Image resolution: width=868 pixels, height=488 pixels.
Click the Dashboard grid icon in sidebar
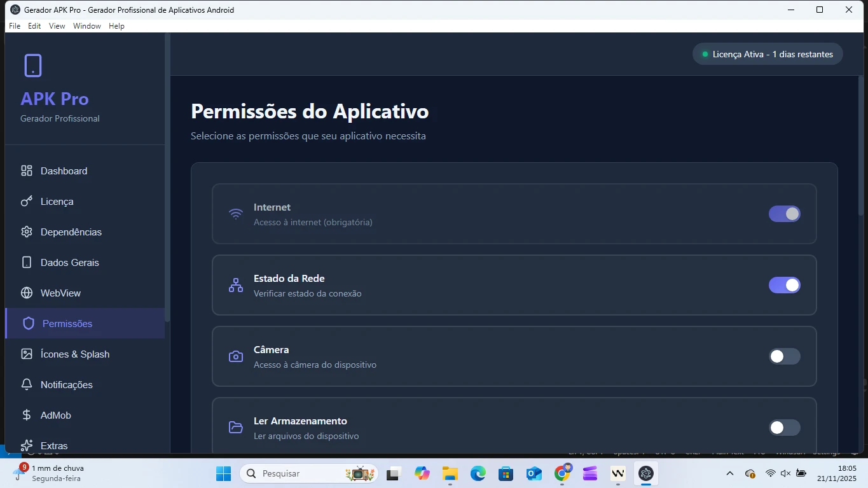pos(27,171)
